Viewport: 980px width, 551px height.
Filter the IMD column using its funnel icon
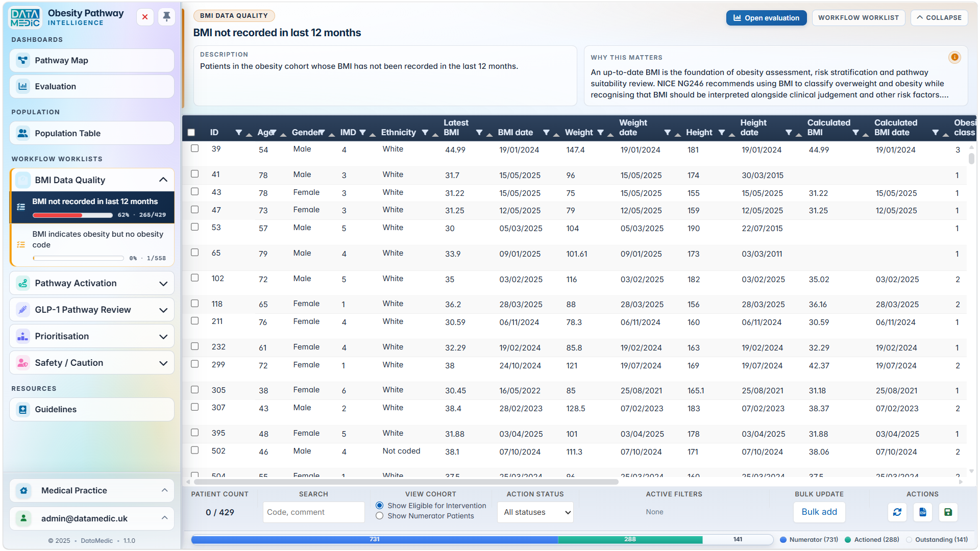(362, 133)
